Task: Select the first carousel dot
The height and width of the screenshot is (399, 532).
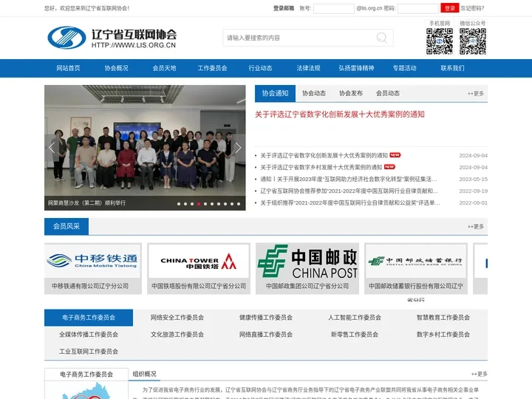Action: pos(179,204)
